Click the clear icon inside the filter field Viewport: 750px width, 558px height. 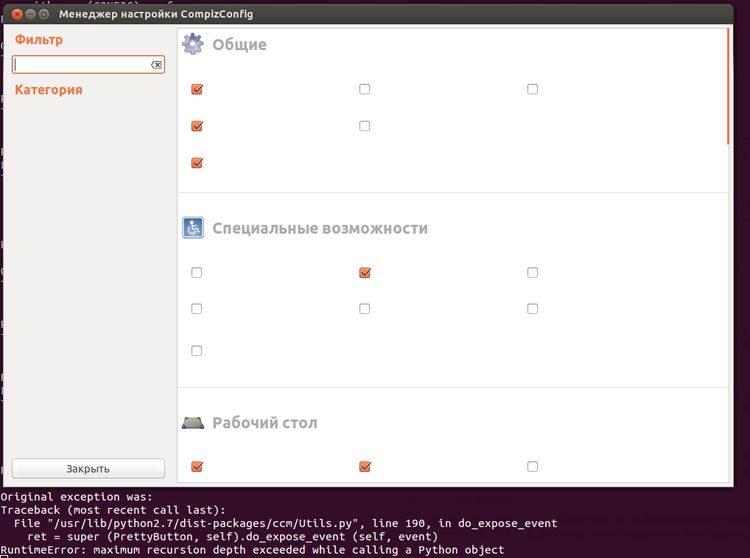coord(156,65)
